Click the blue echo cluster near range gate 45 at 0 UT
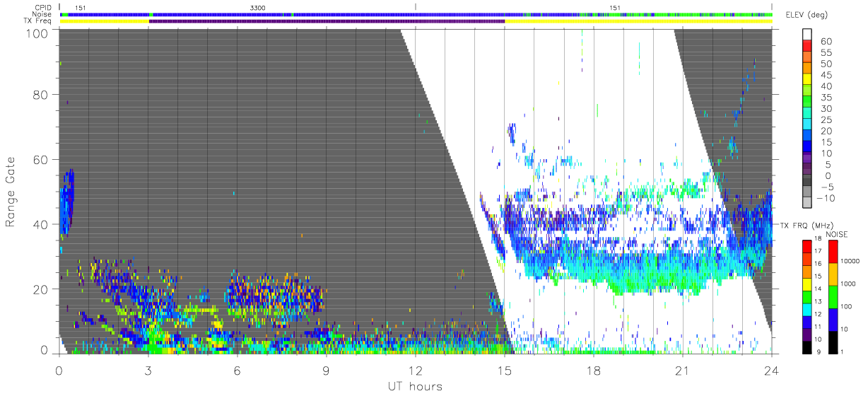 [66, 202]
